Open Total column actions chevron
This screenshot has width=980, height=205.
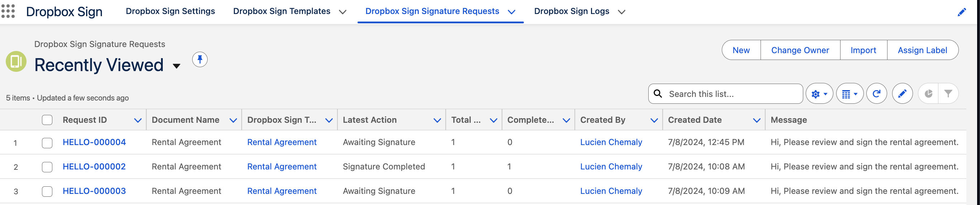[x=493, y=120]
